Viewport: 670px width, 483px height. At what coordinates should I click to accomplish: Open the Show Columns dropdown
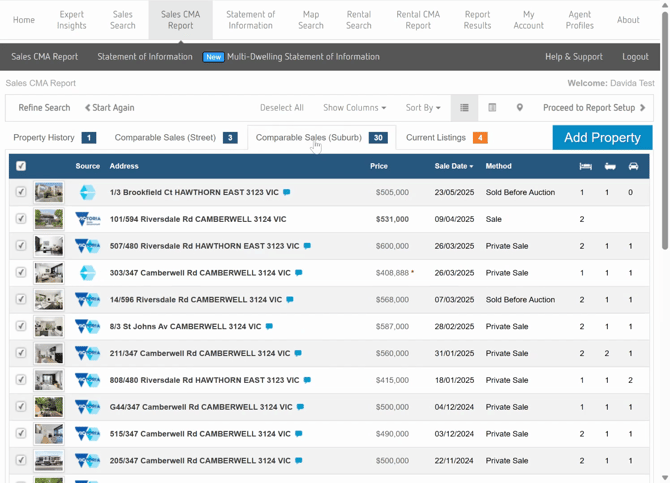pyautogui.click(x=354, y=108)
